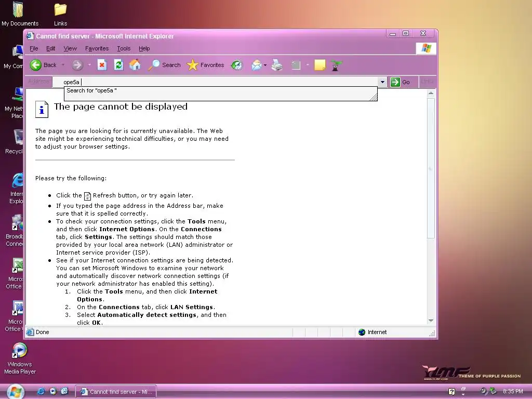The height and width of the screenshot is (399, 532).
Task: Open the Favorites menu
Action: (x=97, y=48)
